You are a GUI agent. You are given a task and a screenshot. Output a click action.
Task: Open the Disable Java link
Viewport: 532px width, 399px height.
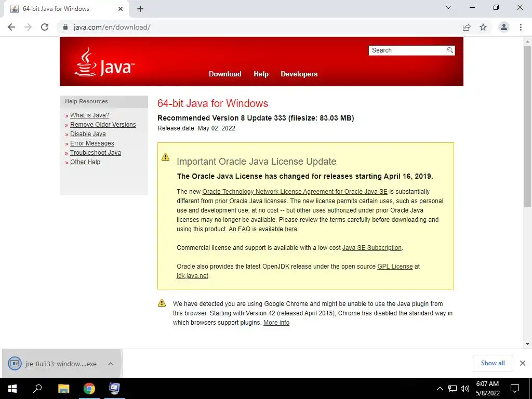coord(88,134)
